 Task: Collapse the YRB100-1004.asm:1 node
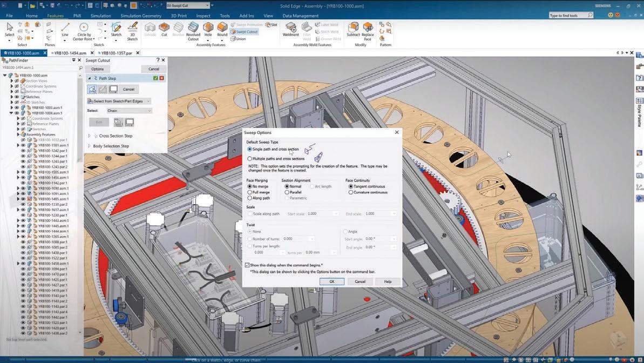tap(12, 113)
